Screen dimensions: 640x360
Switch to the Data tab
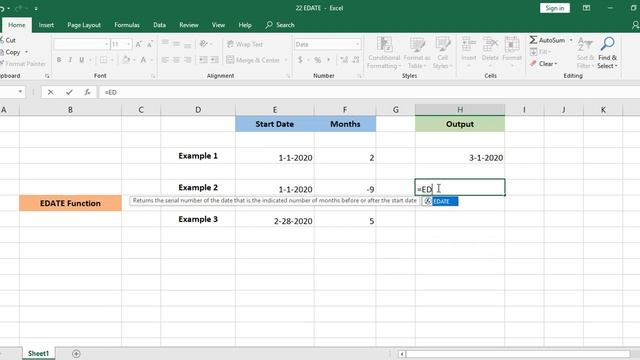pos(160,25)
